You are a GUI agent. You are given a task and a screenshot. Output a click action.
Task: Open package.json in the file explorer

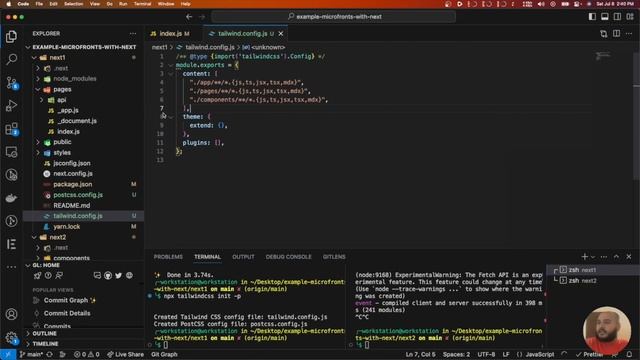click(x=73, y=184)
